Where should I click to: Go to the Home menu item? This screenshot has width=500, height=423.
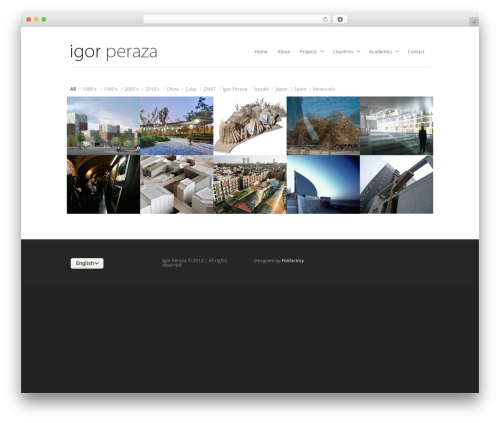tap(261, 52)
